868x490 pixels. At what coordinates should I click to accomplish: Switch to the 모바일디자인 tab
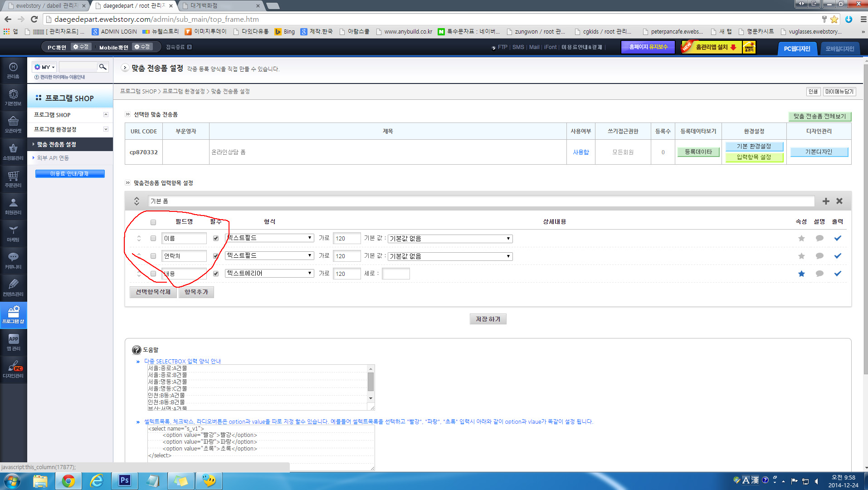[x=839, y=49]
